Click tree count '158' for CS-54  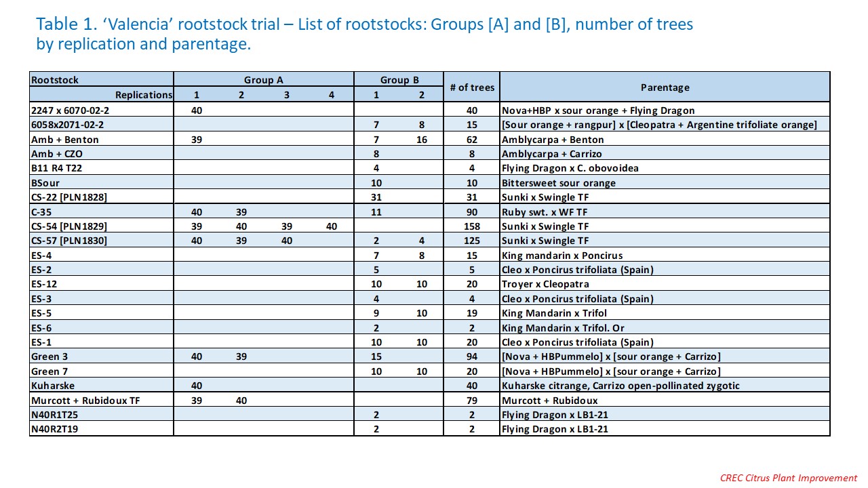click(472, 226)
